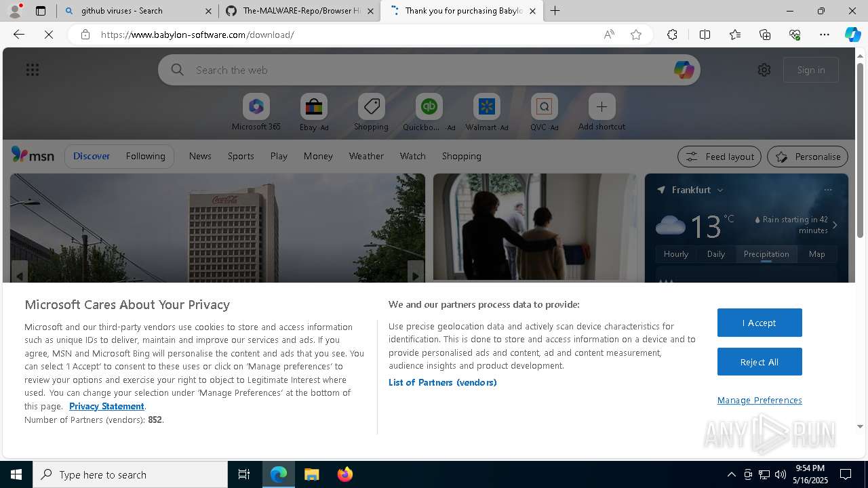Open the Privacy Statement link

(x=106, y=406)
